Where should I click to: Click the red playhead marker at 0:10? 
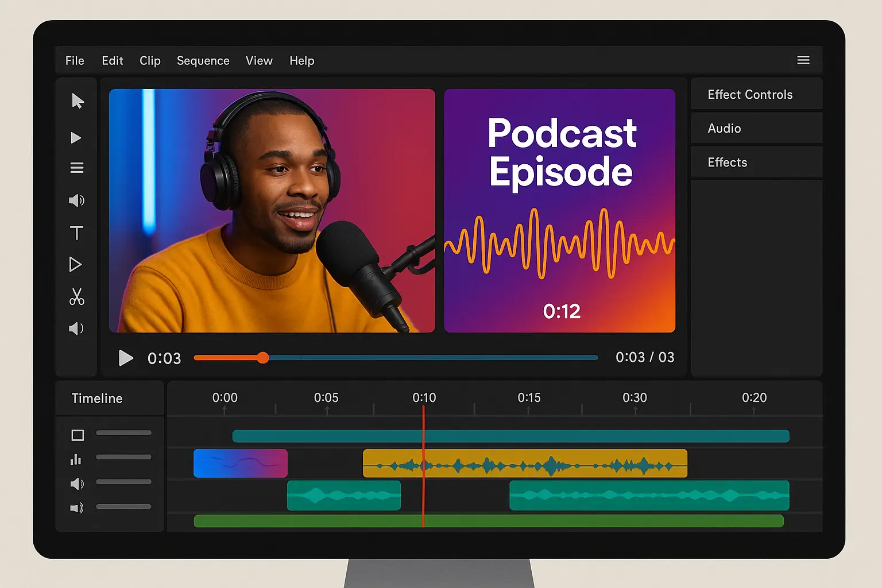[424, 465]
